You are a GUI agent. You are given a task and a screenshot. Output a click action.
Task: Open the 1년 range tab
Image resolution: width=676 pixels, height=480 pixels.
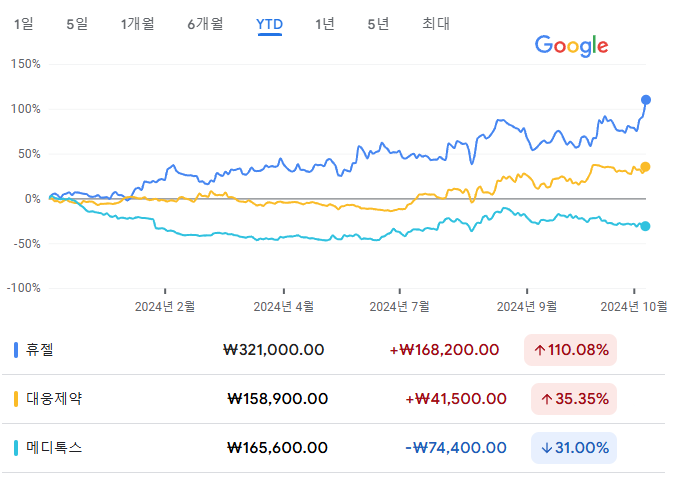pyautogui.click(x=325, y=24)
